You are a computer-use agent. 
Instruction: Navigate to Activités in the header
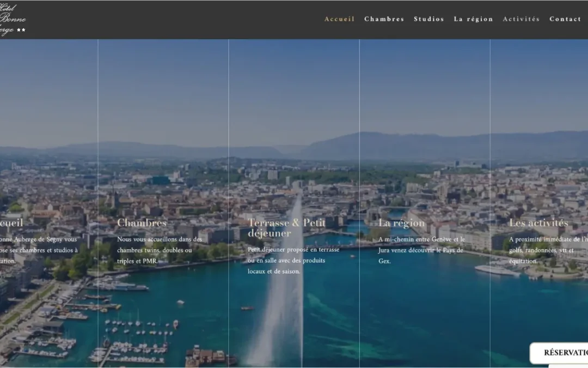click(521, 19)
